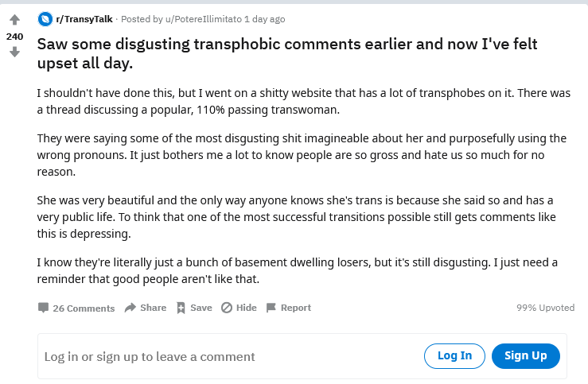588x384 pixels.
Task: Click the 240 vote score
Action: (x=14, y=37)
